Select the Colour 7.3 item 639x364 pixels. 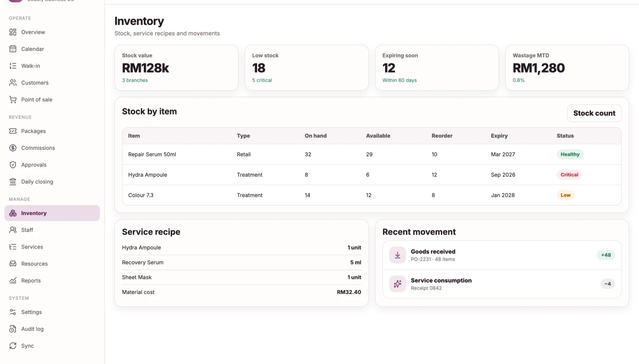tap(372, 195)
